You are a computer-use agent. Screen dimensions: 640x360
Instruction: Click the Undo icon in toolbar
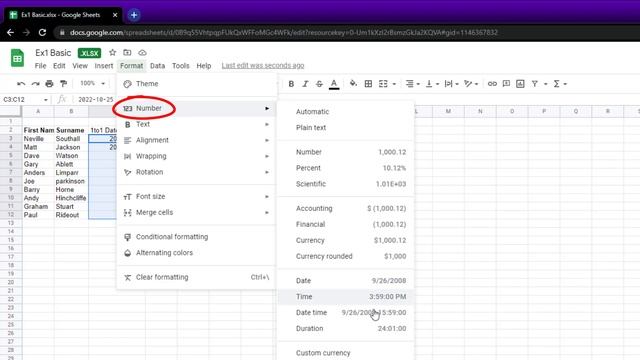click(x=21, y=84)
